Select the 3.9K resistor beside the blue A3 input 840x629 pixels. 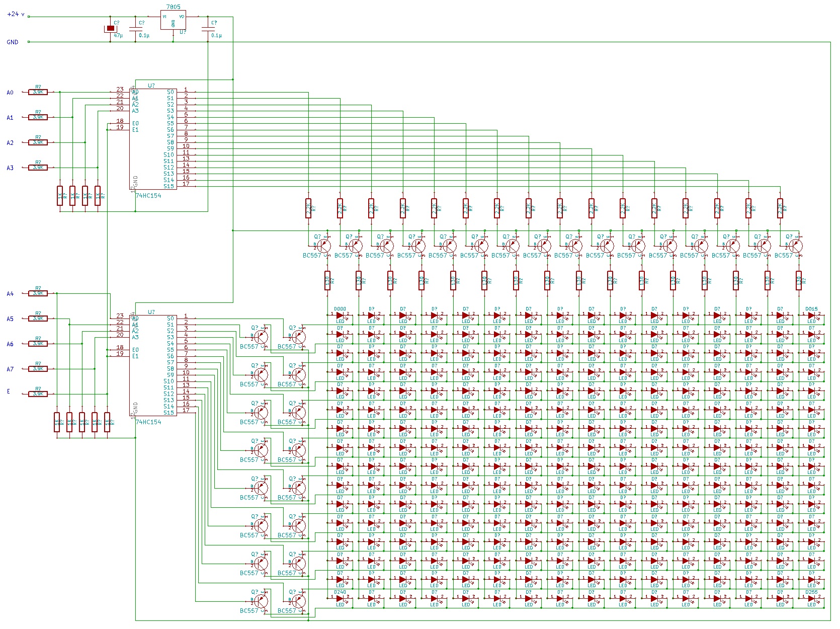[38, 168]
